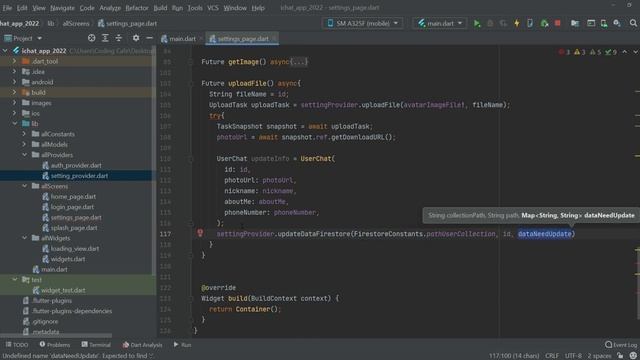Select login_page.dart in project tree
This screenshot has height=360, width=640.
pos(72,207)
